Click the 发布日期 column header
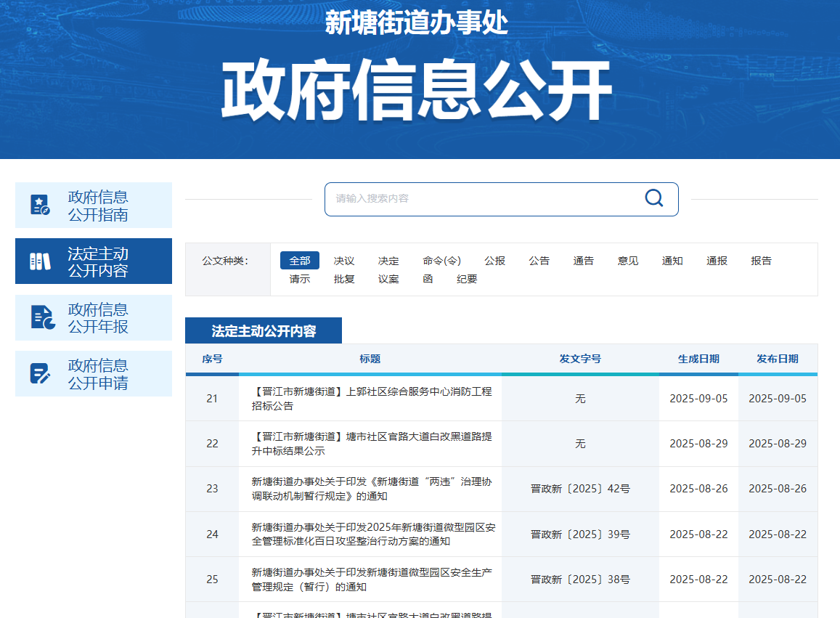Image resolution: width=840 pixels, height=618 pixels. pyautogui.click(x=777, y=359)
